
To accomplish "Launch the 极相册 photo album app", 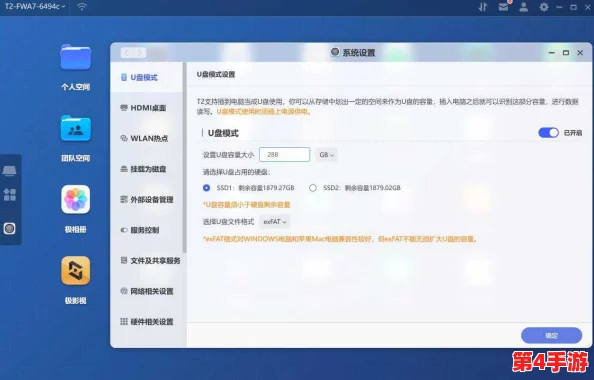I will click(75, 199).
